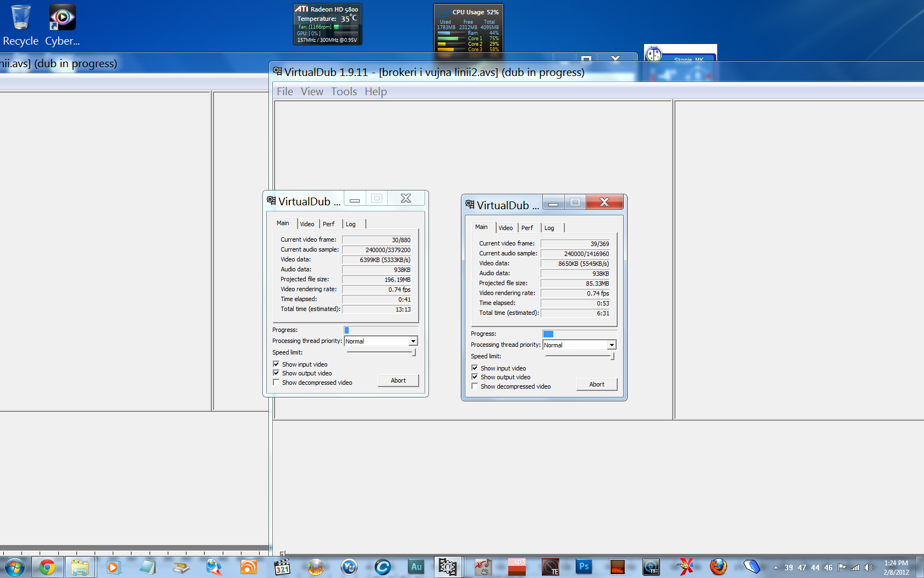This screenshot has width=924, height=578.
Task: Open the Notepad taskbar icon
Action: click(147, 566)
